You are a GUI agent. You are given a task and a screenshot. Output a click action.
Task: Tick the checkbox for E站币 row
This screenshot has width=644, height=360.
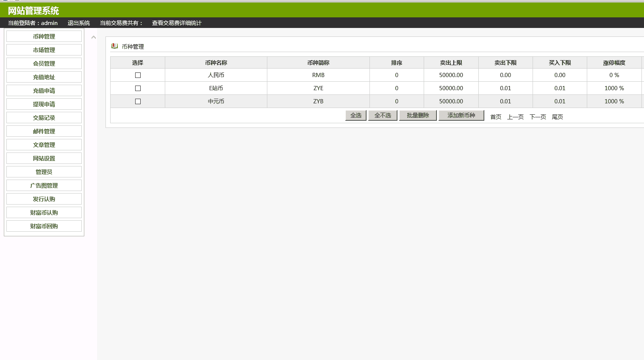(138, 88)
